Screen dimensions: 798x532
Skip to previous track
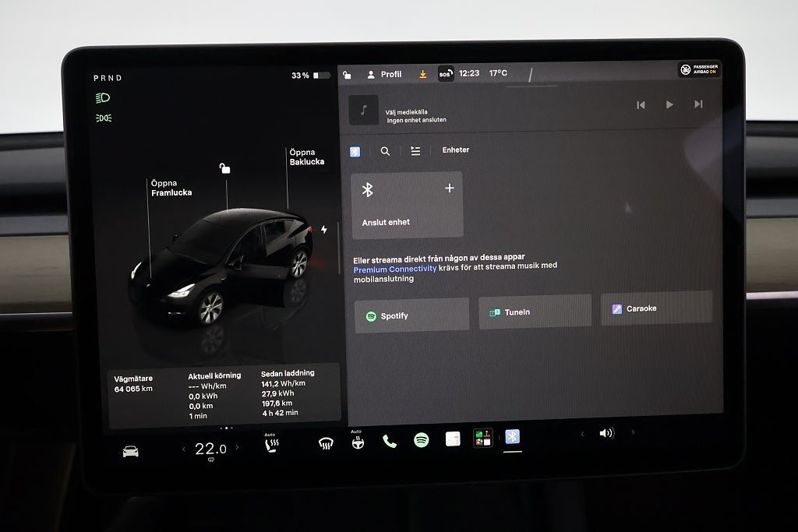point(641,105)
